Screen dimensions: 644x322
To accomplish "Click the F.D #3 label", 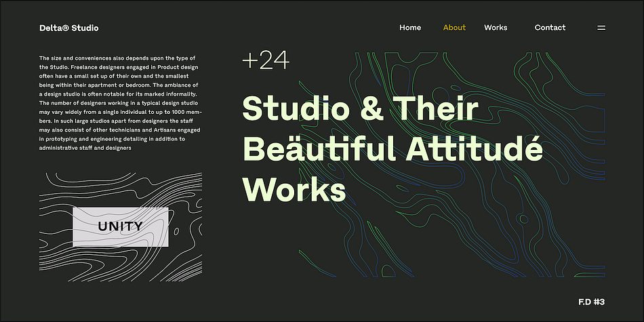I will point(591,302).
